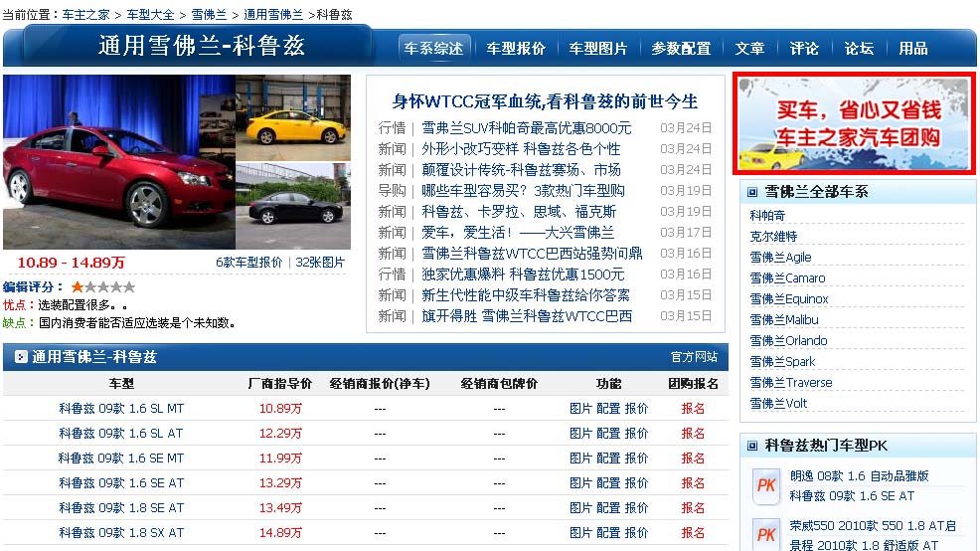Open 科鲁兹 09款 1.6 SL MT model
The width and height of the screenshot is (980, 551).
coord(121,409)
